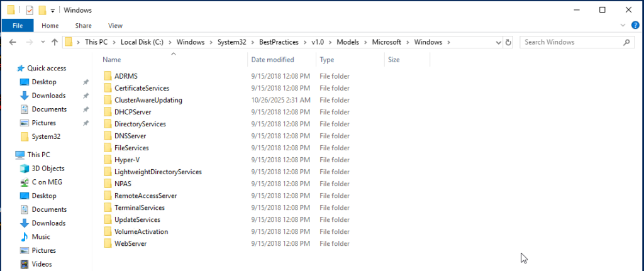Click the Up one level arrow

[55, 42]
